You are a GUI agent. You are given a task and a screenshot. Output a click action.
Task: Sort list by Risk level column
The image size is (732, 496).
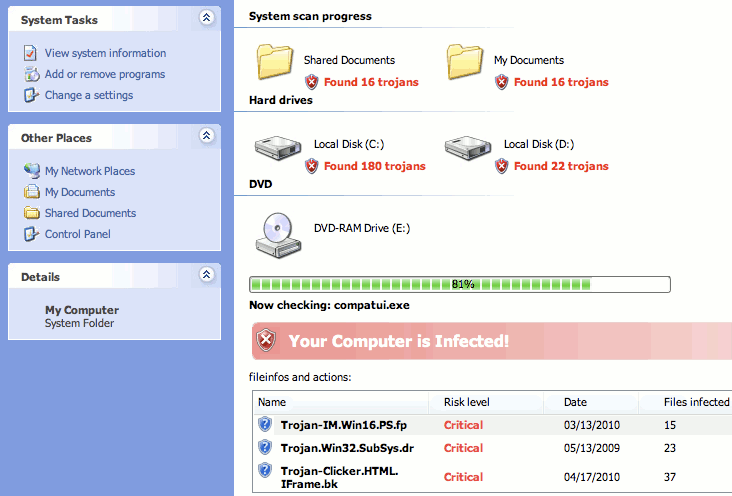tap(466, 402)
